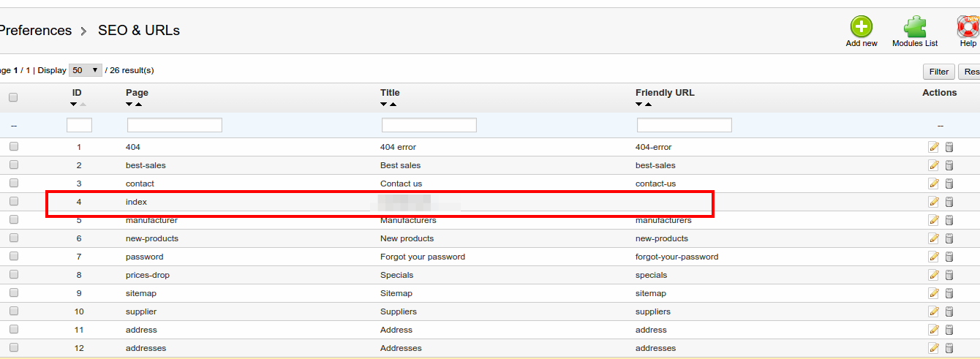Click into the Friendly URL filter field
This screenshot has height=359, width=980.
click(685, 125)
